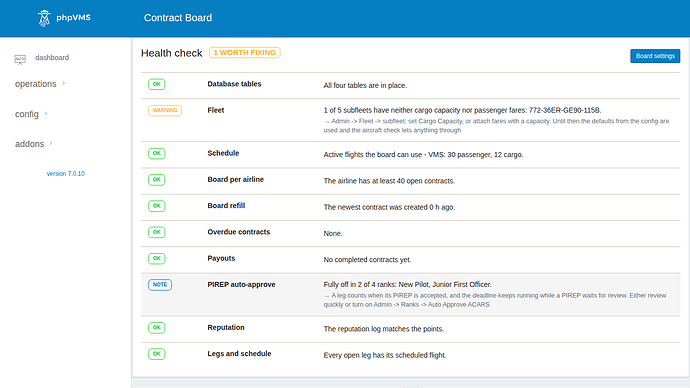The height and width of the screenshot is (388, 690).
Task: Click the Board settings button
Action: click(655, 56)
